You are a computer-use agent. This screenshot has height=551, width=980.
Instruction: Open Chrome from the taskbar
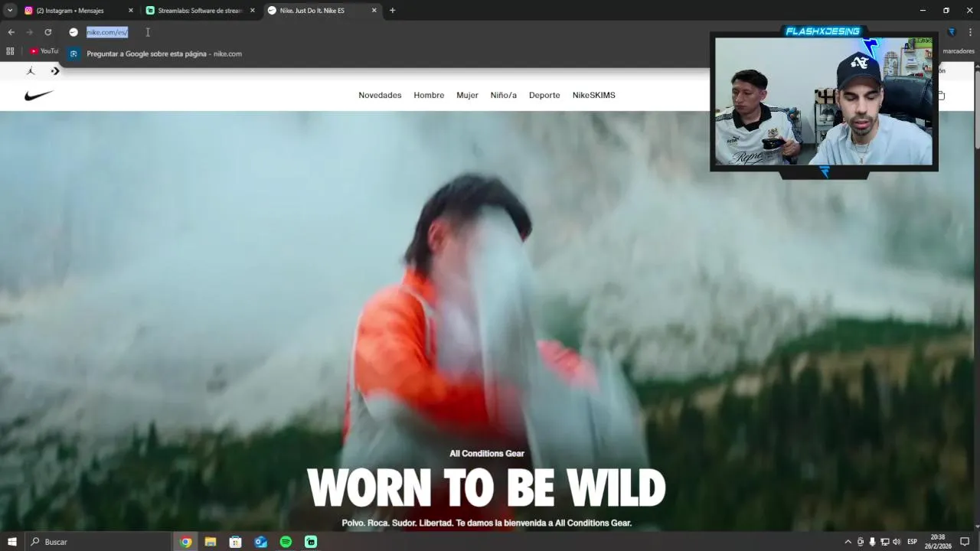(185, 542)
